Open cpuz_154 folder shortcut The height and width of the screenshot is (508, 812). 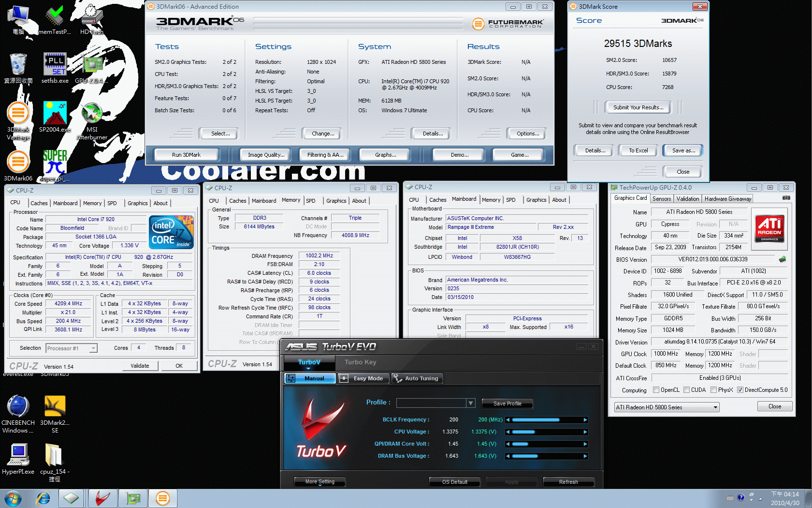pyautogui.click(x=55, y=463)
